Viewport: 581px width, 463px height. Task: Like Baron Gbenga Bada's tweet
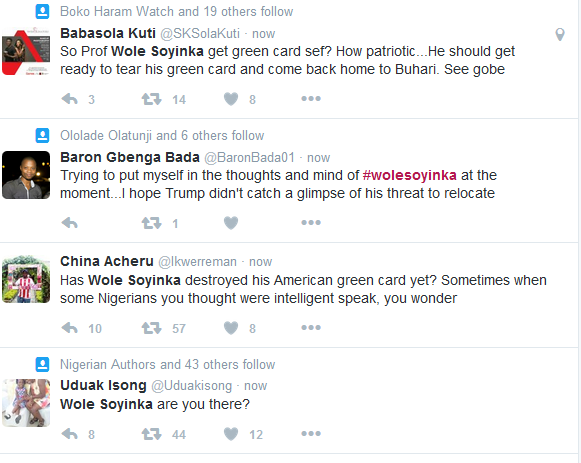click(231, 223)
